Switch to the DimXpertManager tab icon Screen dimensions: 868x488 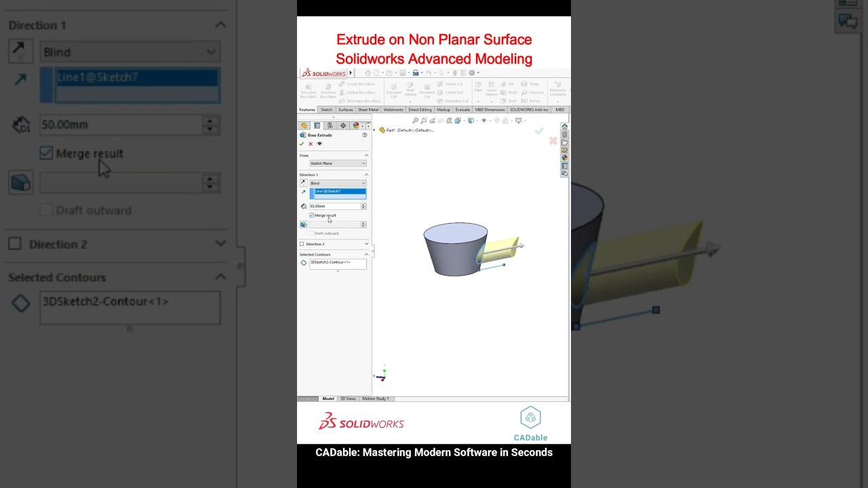click(343, 125)
